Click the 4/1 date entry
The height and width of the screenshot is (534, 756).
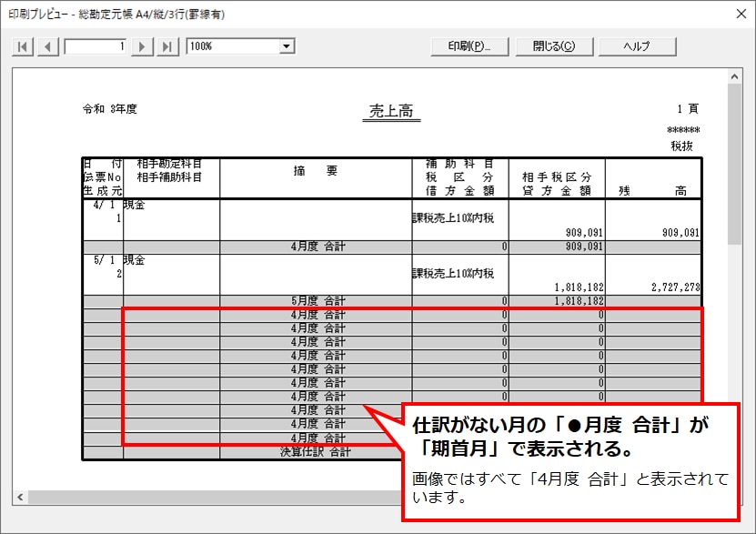pyautogui.click(x=104, y=205)
